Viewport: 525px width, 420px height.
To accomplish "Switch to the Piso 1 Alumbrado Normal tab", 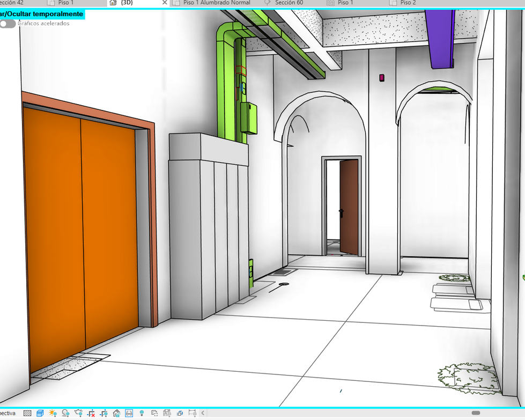I will click(x=217, y=3).
